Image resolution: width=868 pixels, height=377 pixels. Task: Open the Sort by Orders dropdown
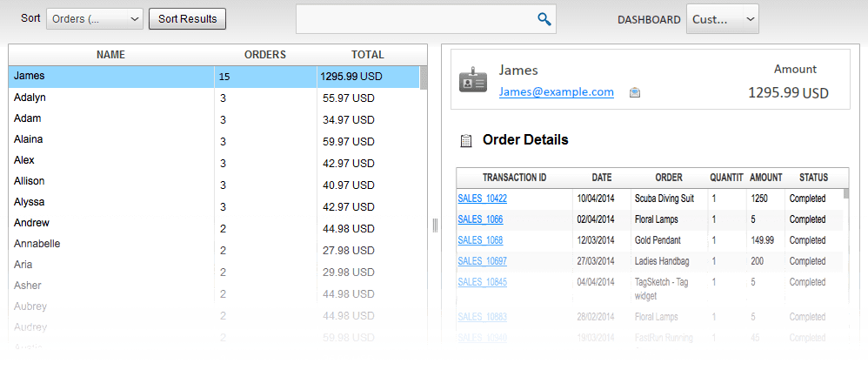point(95,19)
